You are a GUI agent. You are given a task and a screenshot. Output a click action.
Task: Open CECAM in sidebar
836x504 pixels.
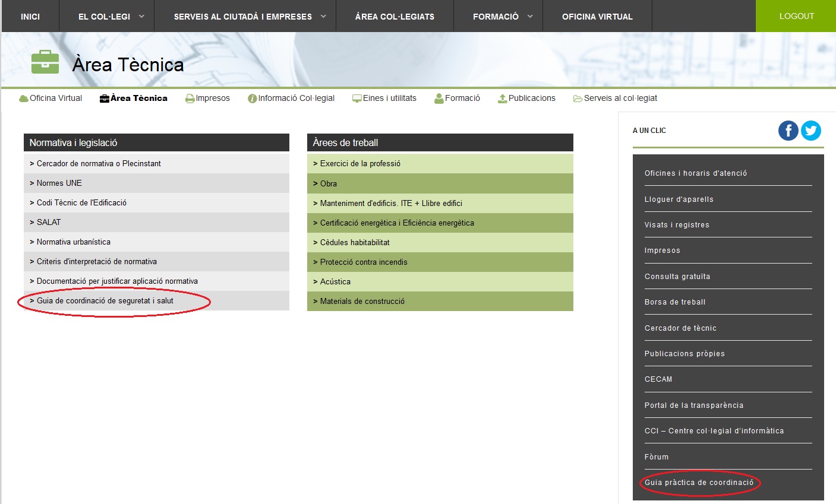658,379
